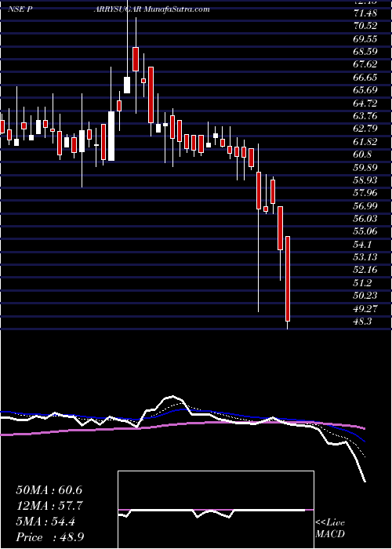Click the 57.96 price axis label
This screenshot has width=392, height=549.
[x=365, y=193]
